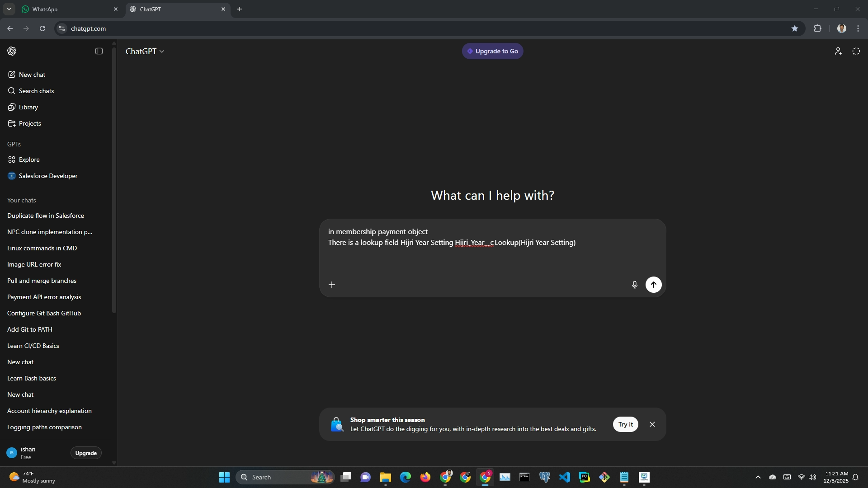Open the Salesforce Developer GPT

[x=48, y=176]
